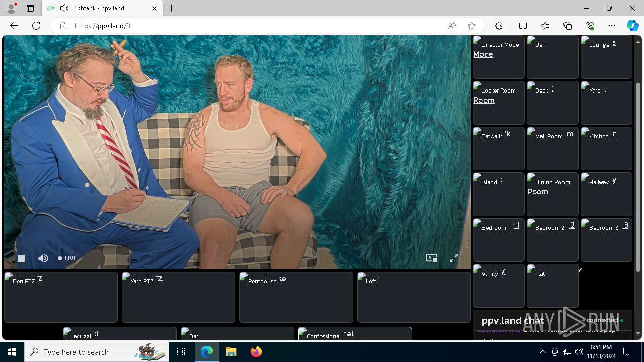
Task: View the Yard camera
Action: point(606,103)
